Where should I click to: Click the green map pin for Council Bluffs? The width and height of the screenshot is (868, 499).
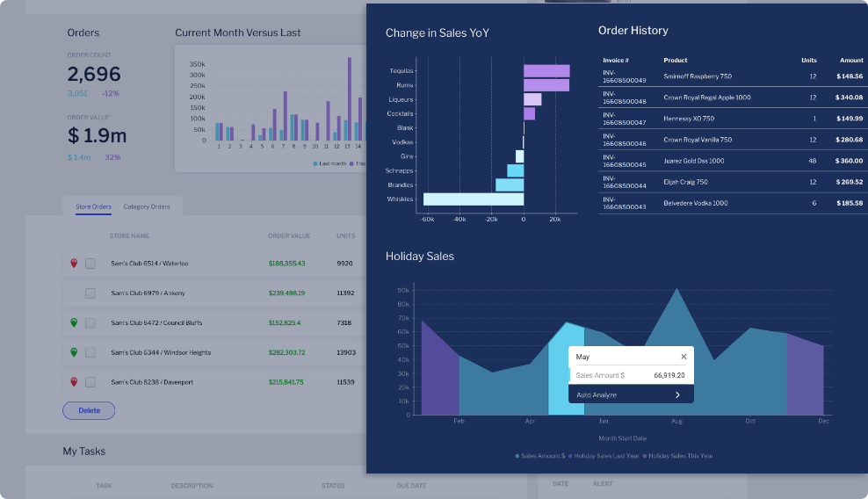(x=74, y=322)
